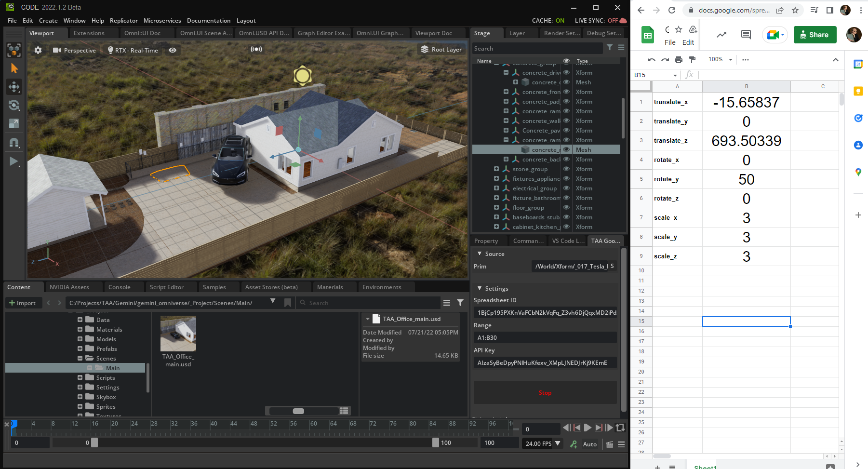Click the Content thumbnail size slider

[x=299, y=411]
